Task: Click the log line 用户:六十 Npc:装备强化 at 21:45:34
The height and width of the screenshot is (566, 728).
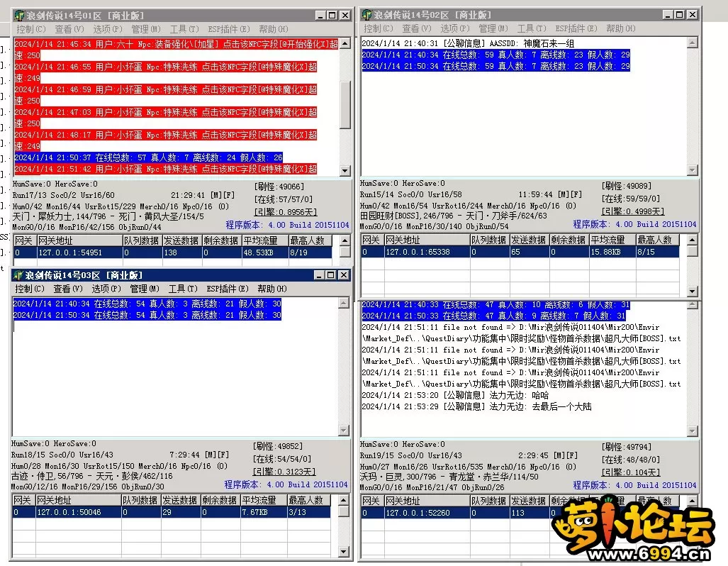Action: [x=177, y=50]
